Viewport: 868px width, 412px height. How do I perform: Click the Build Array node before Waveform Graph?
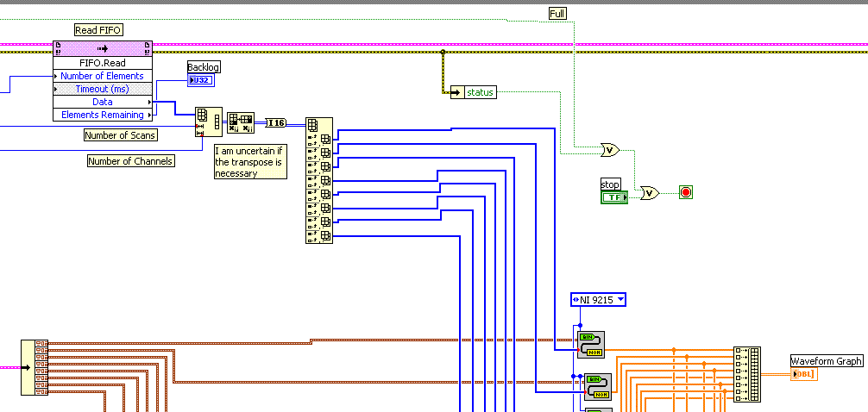[x=747, y=374]
